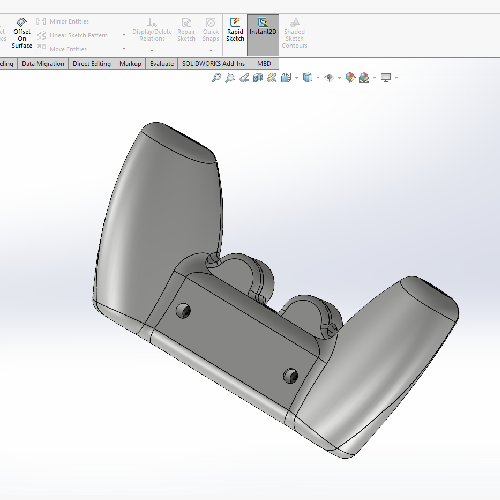Expand the View Settings dropdown arrow
The image size is (500, 500).
point(396,78)
